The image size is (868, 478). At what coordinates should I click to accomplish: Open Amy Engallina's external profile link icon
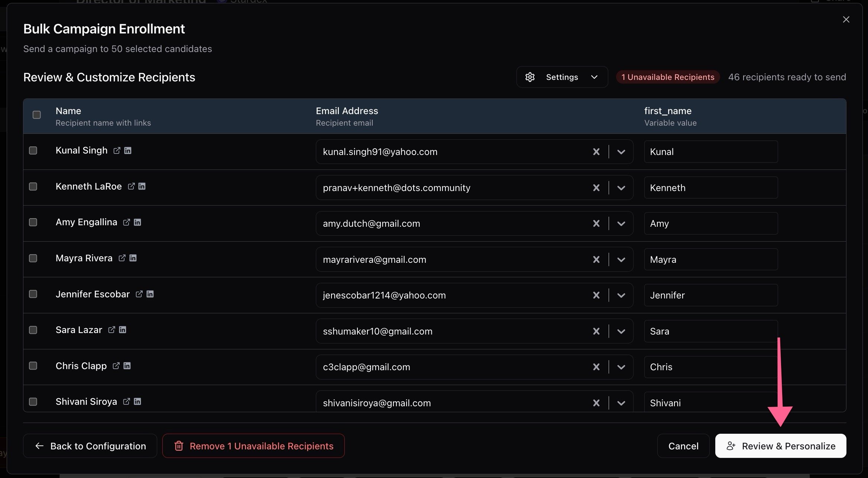[x=126, y=222]
